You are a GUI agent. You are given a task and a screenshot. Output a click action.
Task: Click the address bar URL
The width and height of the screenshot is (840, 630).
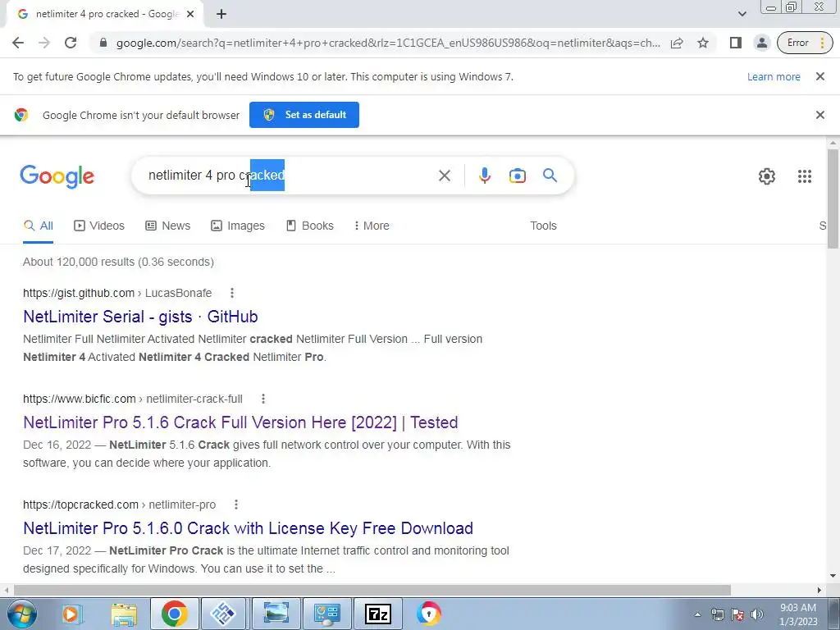(388, 43)
